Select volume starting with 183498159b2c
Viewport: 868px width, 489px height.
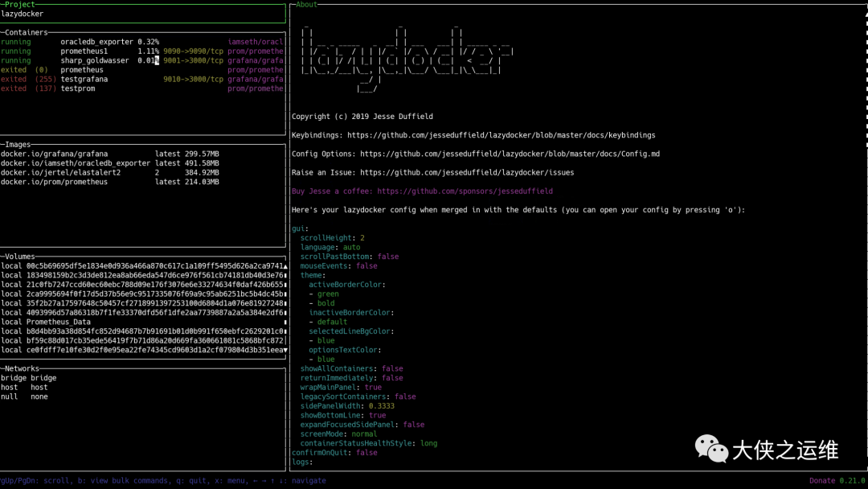click(x=141, y=275)
